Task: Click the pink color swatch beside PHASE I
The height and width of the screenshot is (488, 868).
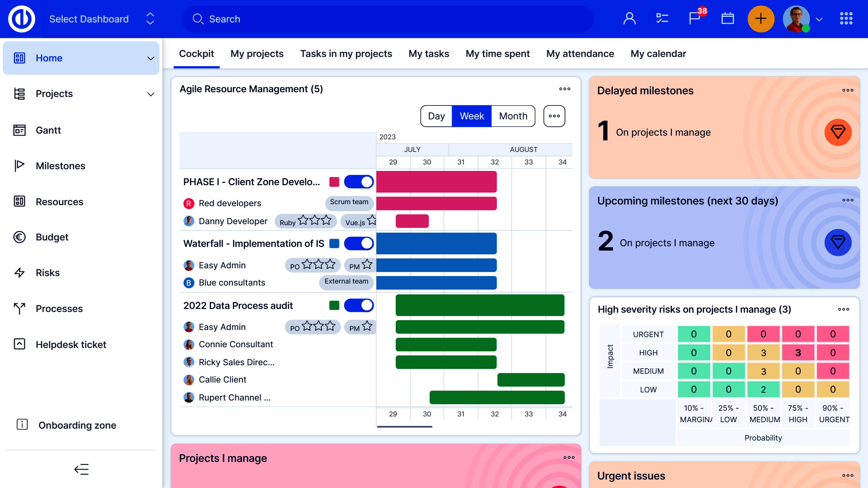Action: click(334, 182)
